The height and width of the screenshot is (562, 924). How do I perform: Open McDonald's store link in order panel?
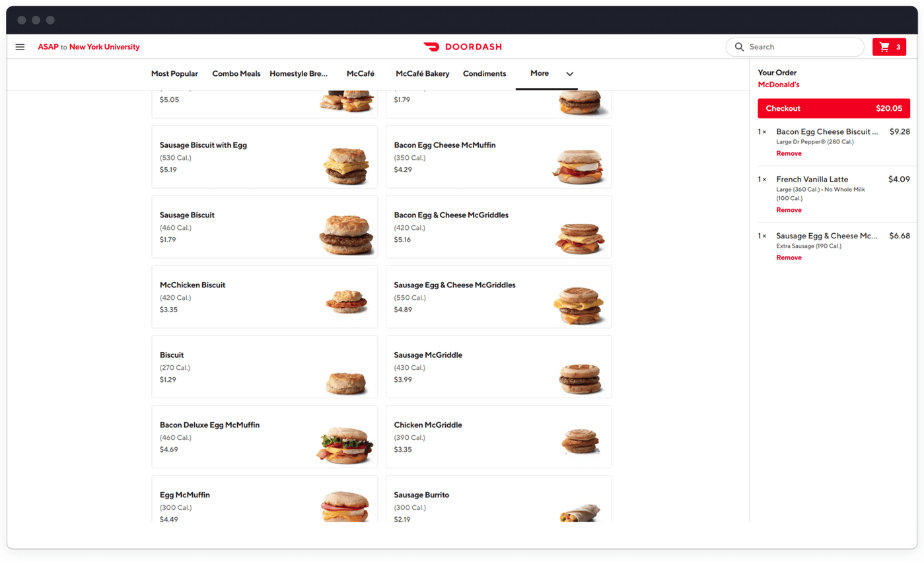point(779,85)
